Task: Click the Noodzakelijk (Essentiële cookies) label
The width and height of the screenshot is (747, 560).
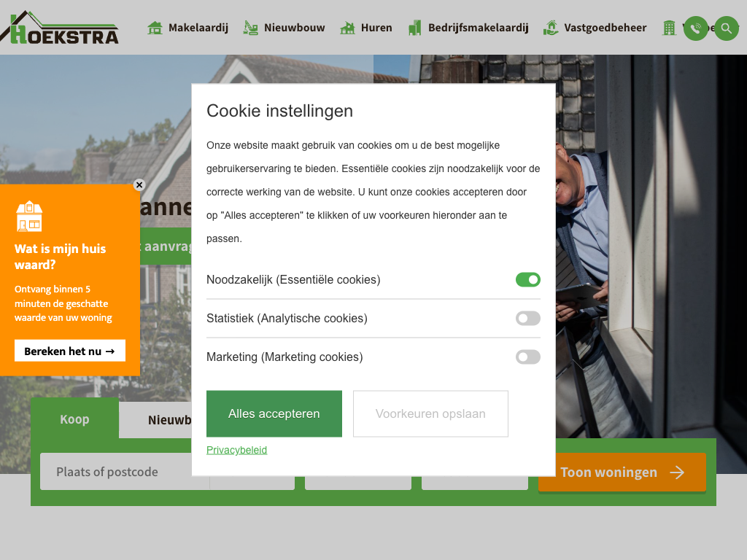Action: click(293, 279)
